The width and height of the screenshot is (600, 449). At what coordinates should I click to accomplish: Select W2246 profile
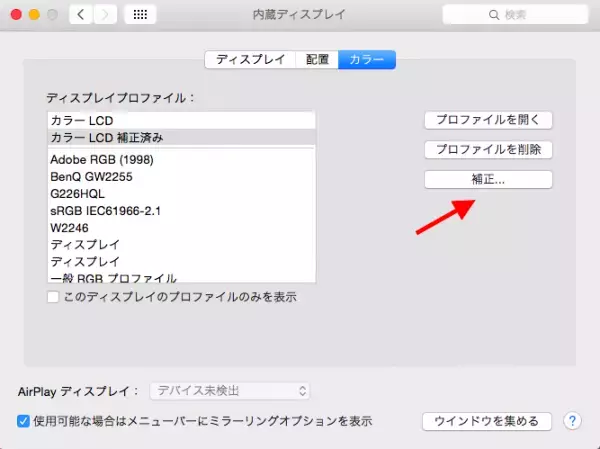pyautogui.click(x=181, y=228)
